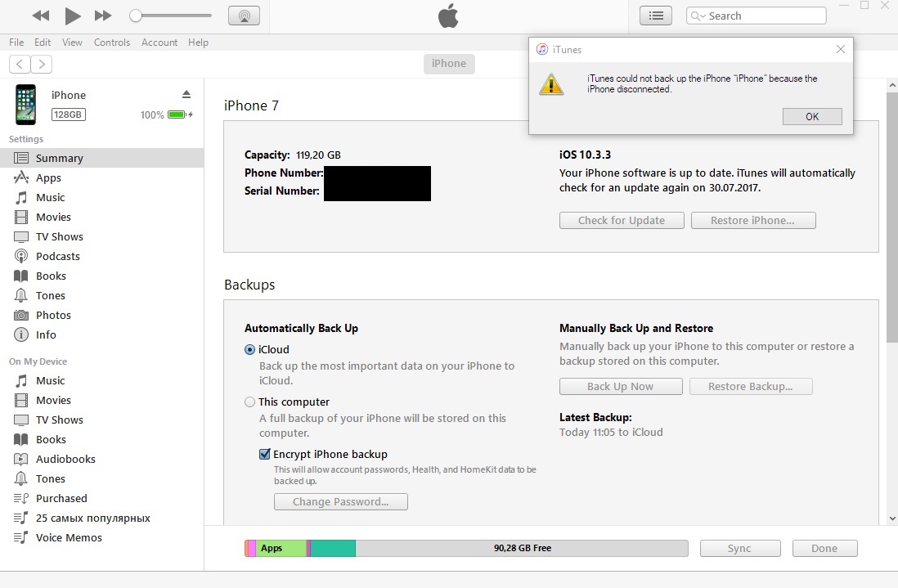Click the Sync button
Image resolution: width=898 pixels, height=588 pixels.
tap(740, 548)
